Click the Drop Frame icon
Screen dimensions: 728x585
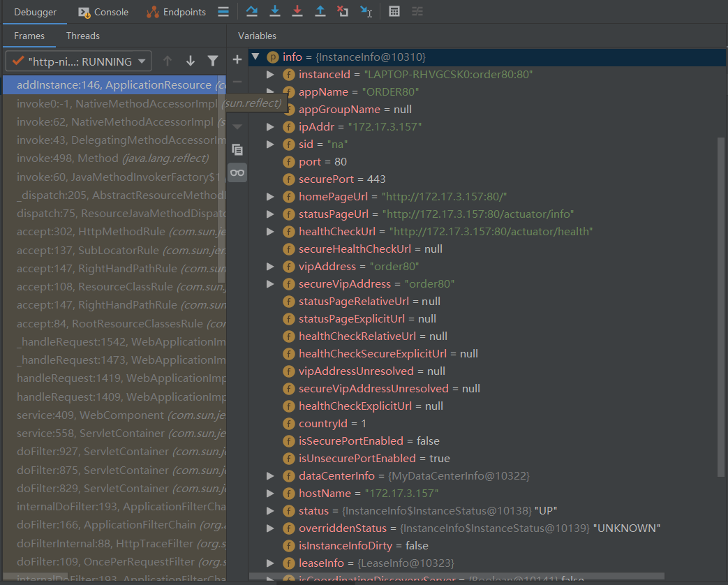click(x=343, y=11)
